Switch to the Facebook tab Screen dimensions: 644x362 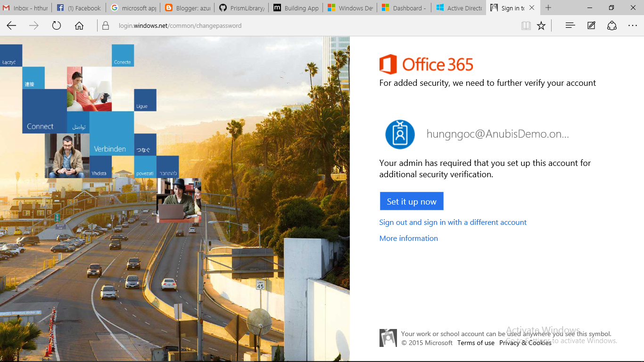[x=79, y=8]
